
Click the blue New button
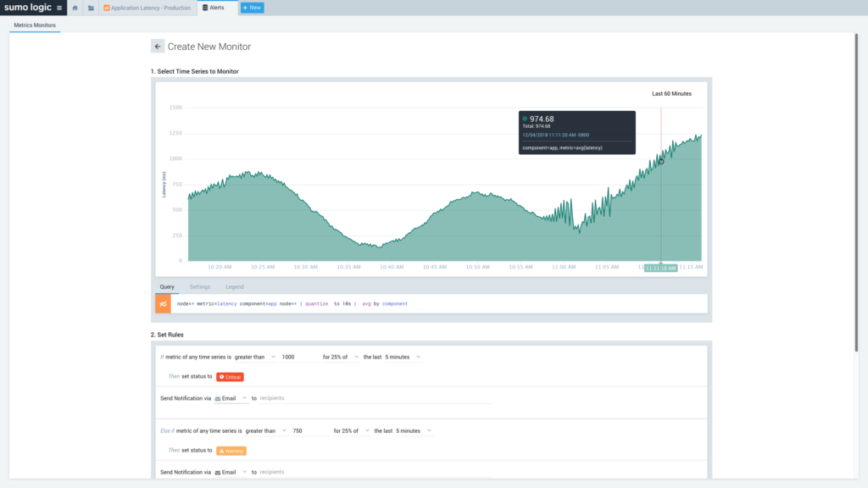pyautogui.click(x=252, y=8)
